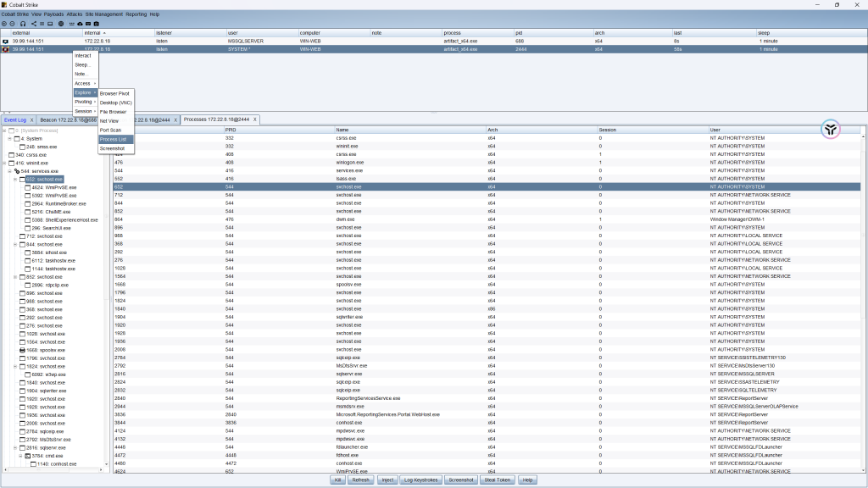The height and width of the screenshot is (488, 868).
Task: Collapse the 544: services.exe tree node
Action: pos(10,171)
